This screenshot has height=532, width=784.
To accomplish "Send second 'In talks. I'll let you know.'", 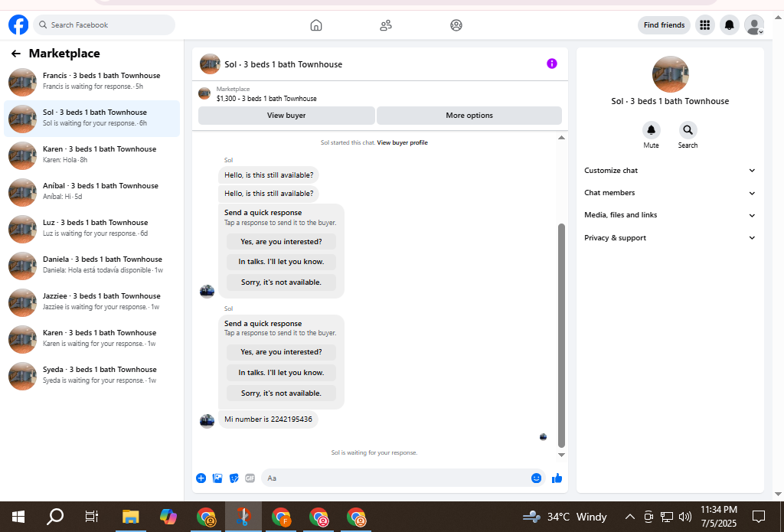I will [x=281, y=373].
